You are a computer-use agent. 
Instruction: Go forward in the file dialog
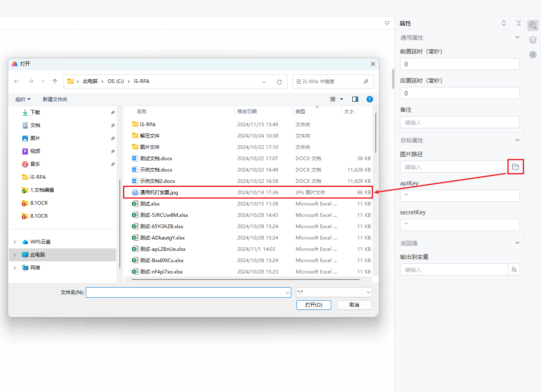tap(31, 81)
